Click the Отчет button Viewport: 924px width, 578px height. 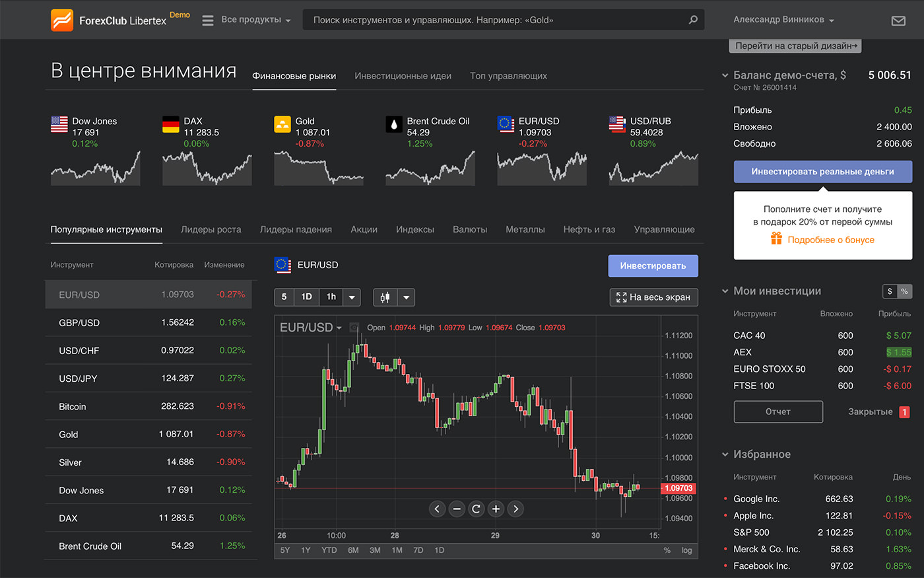[x=778, y=412]
